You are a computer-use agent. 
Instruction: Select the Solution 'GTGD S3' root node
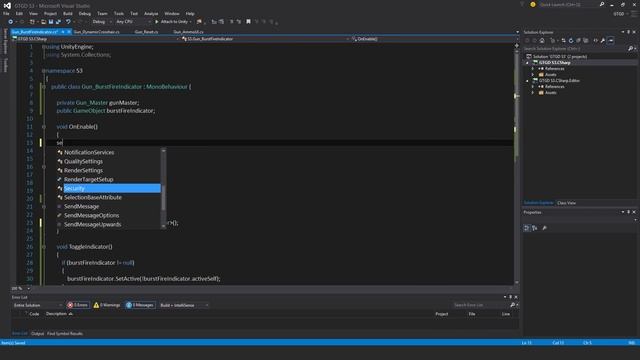pos(560,57)
